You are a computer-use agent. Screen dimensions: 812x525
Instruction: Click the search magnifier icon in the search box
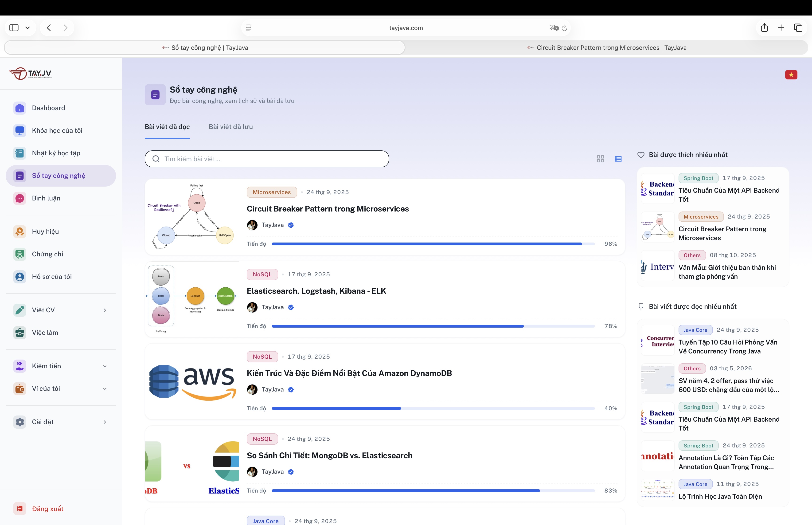click(x=156, y=159)
